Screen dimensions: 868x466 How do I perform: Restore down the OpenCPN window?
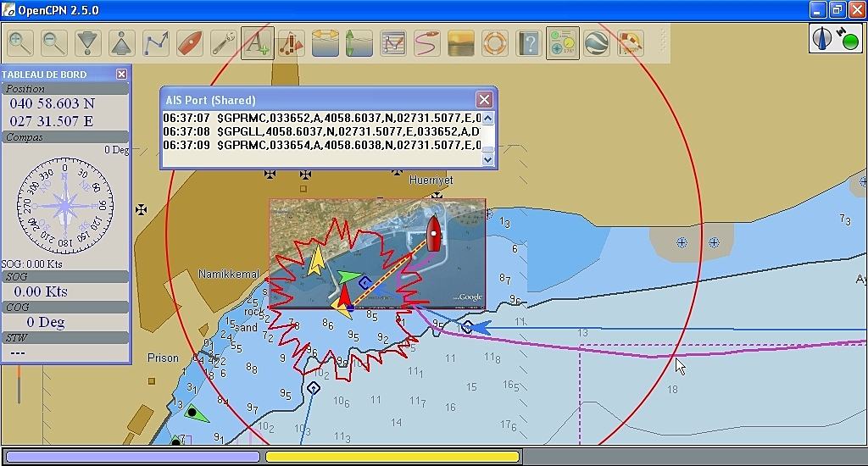[x=837, y=10]
